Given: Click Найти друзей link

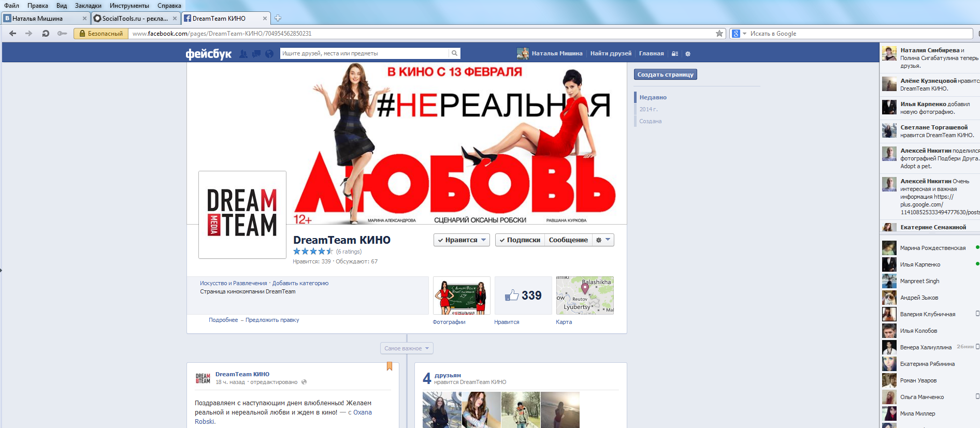Looking at the screenshot, I should [x=611, y=53].
